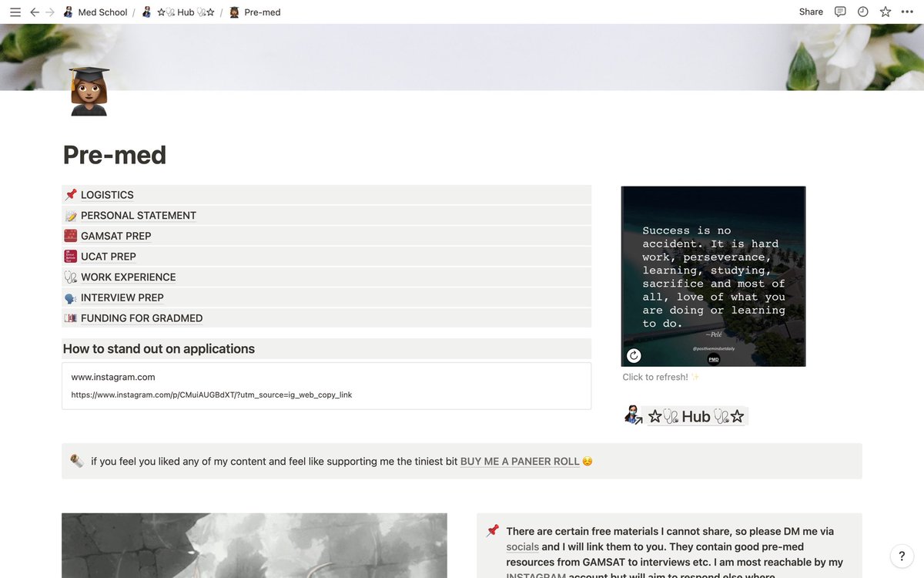Screen dimensions: 924x578
Task: Click stethoscope icon beside WORK EXPERIENCE
Action: (71, 277)
